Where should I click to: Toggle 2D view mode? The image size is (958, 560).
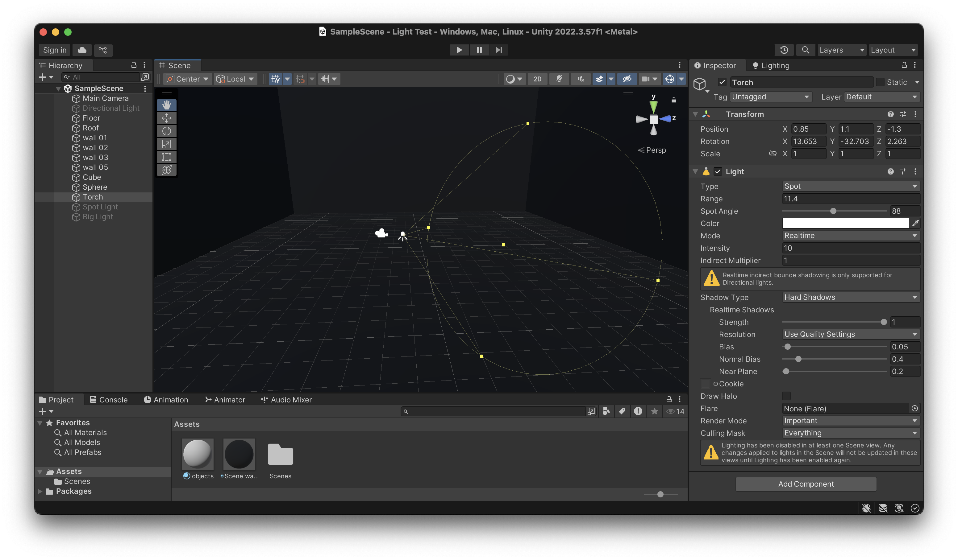(537, 79)
